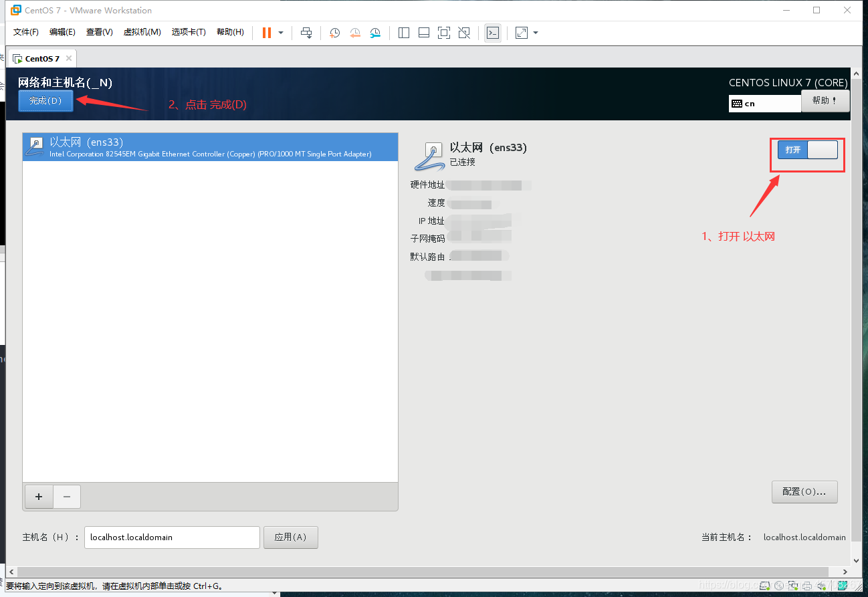Viewport: 868px width, 597px height.
Task: Click the 当前主机名 localhost.localdomain text
Action: tap(804, 537)
